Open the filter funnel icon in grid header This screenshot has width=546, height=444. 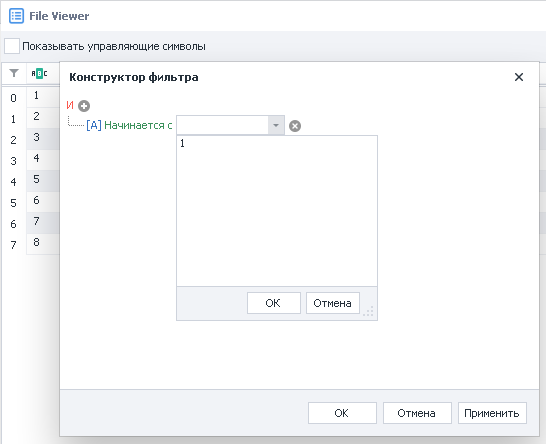14,73
